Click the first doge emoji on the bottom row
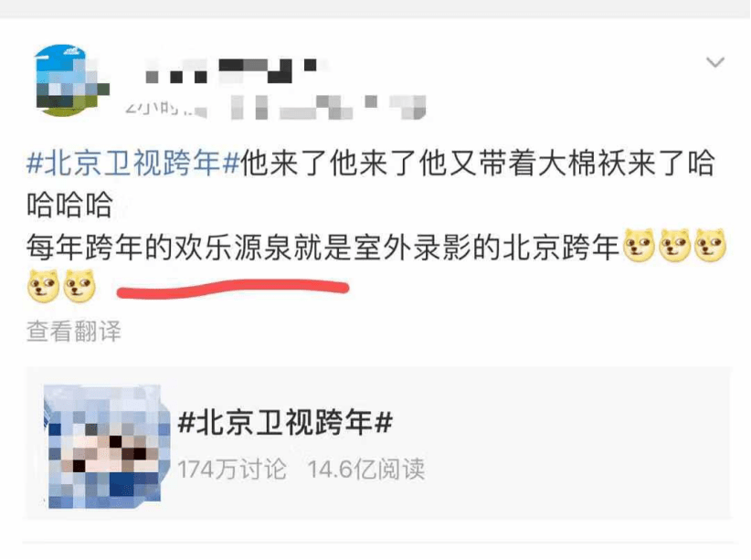This screenshot has height=560, width=751. 44,286
